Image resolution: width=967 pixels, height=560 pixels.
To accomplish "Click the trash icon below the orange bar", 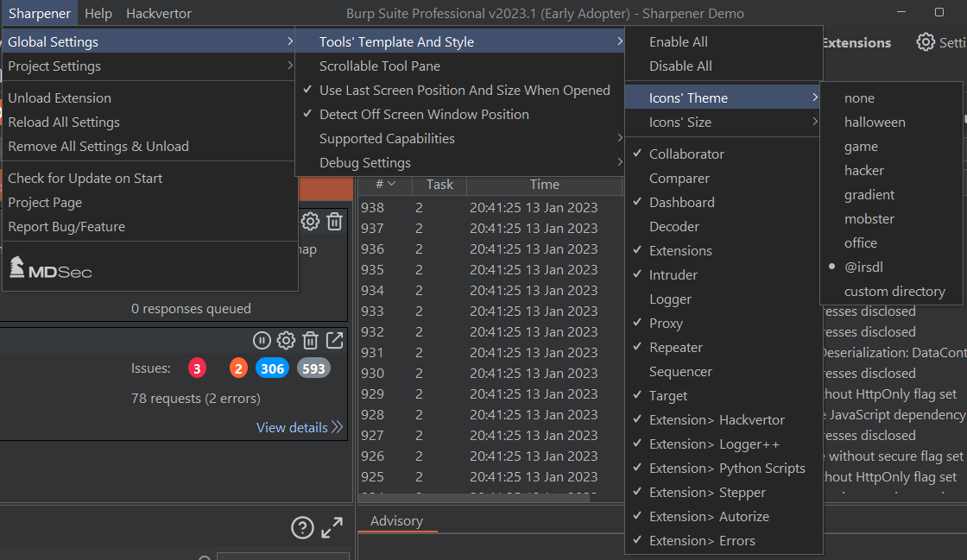I will pyautogui.click(x=334, y=221).
